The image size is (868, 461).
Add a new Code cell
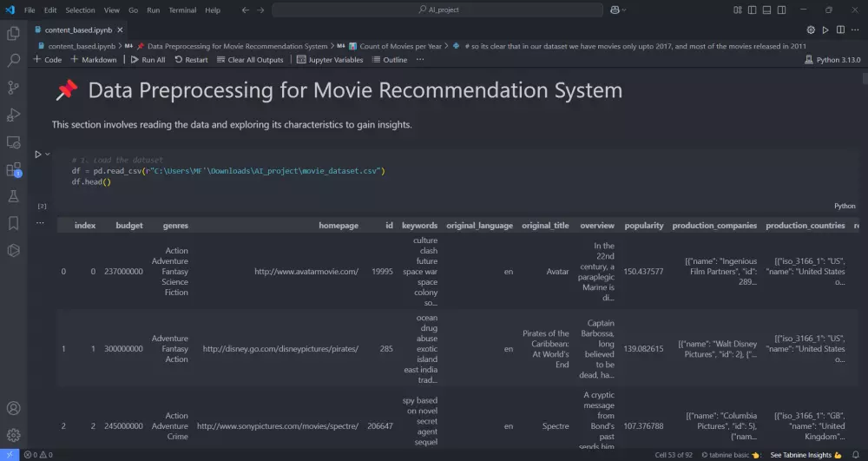coord(47,60)
